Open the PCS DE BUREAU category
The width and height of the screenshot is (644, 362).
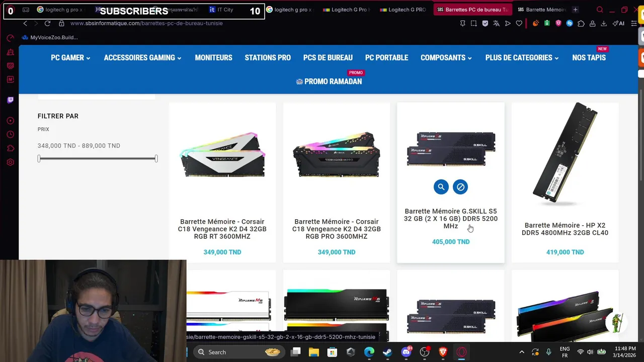click(328, 58)
